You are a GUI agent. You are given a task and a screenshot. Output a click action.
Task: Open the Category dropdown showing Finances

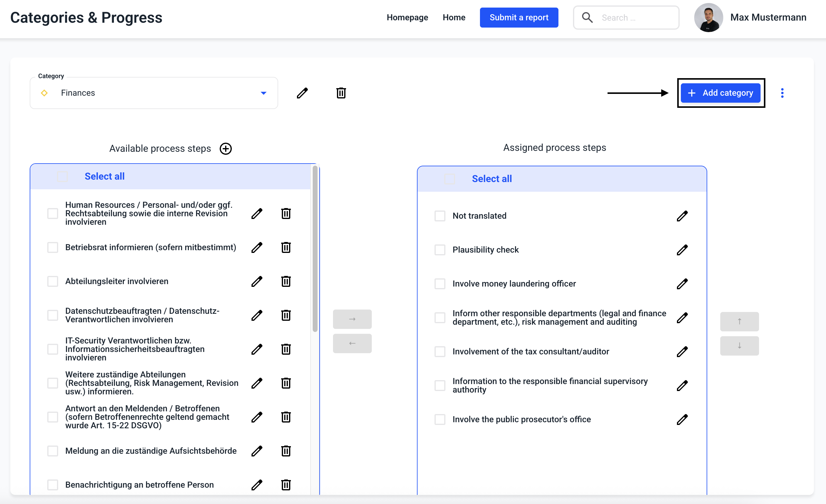coord(154,93)
